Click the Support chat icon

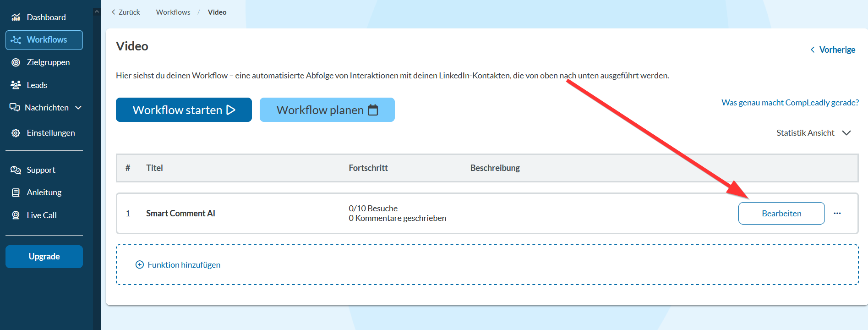pyautogui.click(x=16, y=170)
